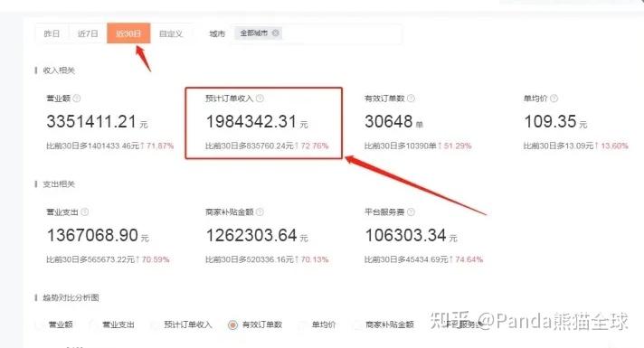Screen dimensions: 644x348
Task: Select the 商家补贴金额 trend radio button
Action: 357,325
